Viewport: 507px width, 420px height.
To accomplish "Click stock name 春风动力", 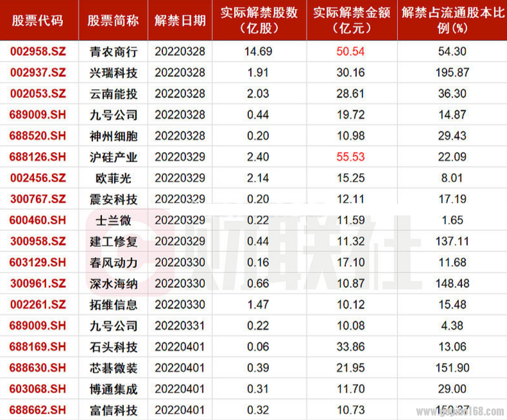I will [114, 263].
